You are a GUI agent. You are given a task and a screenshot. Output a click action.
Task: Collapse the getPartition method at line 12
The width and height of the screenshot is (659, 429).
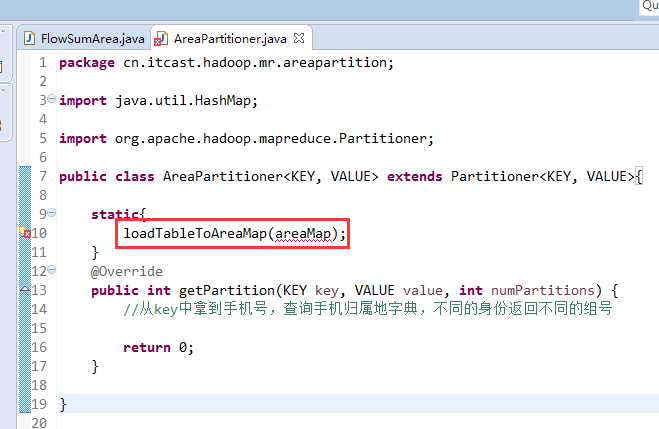51,270
